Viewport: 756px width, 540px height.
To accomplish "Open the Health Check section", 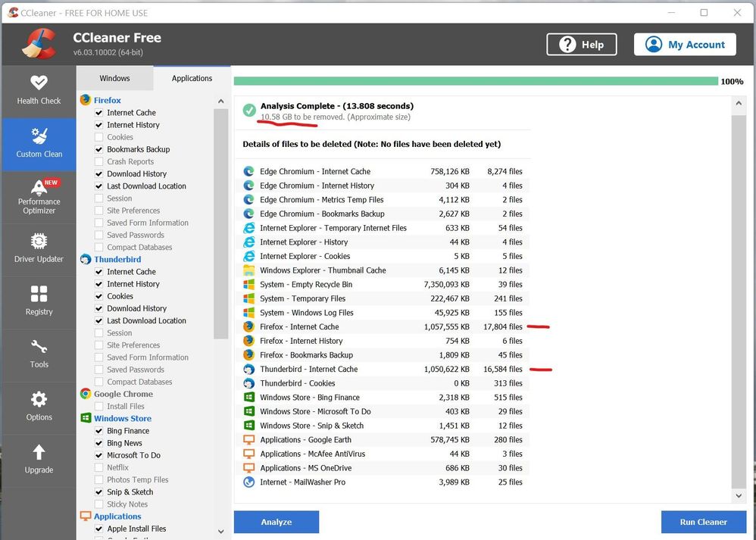I will click(x=39, y=91).
